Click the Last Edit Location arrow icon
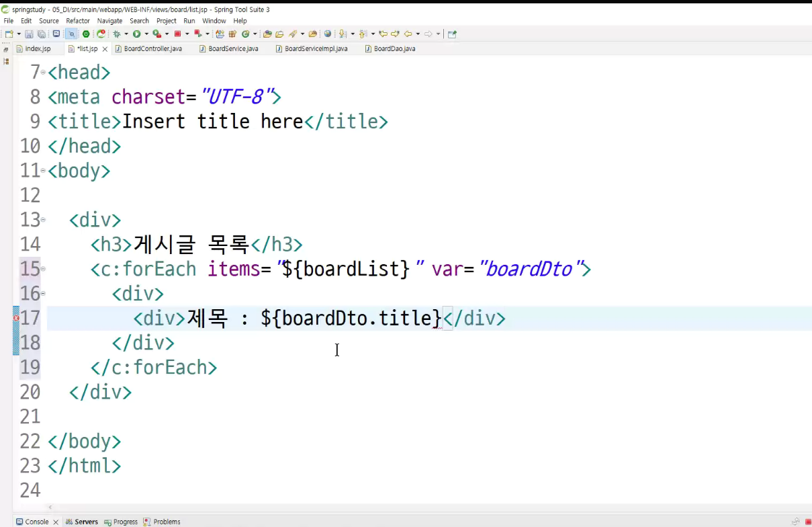The image size is (812, 527). click(x=384, y=34)
